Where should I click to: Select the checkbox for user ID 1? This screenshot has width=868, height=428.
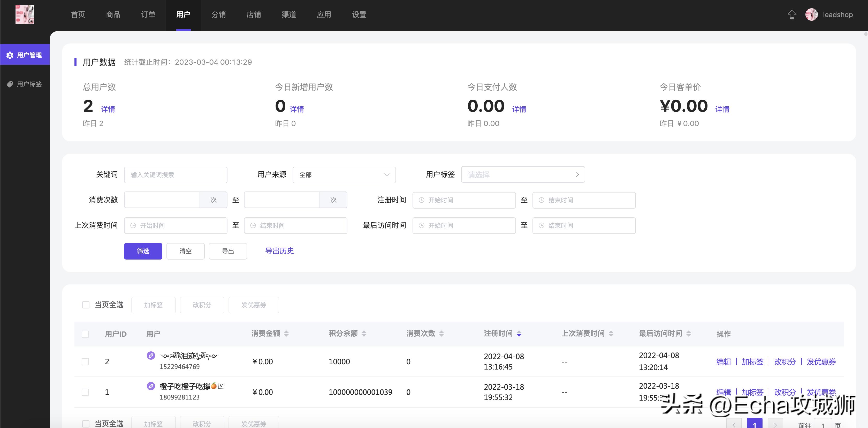coord(86,392)
